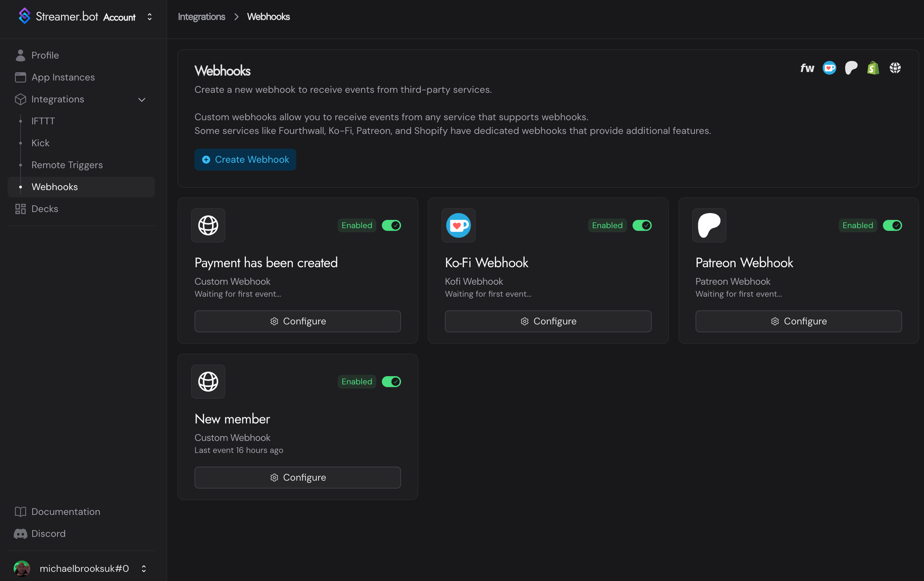This screenshot has height=581, width=924.
Task: Click the Ko-Fi icon in the Webhooks header
Action: (x=829, y=67)
